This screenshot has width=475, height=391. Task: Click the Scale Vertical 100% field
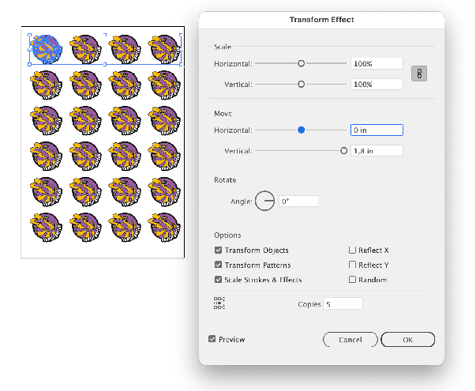coord(377,84)
